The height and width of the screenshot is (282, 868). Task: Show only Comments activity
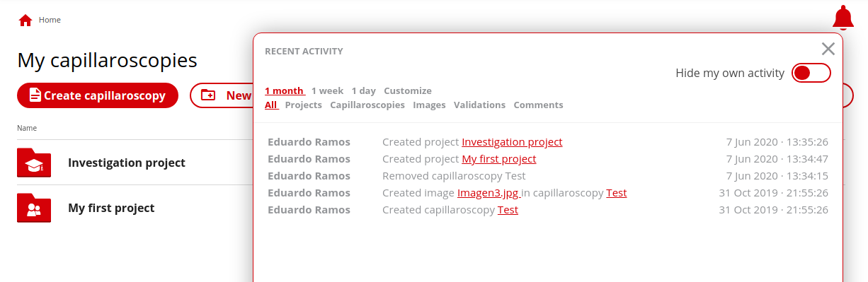538,105
